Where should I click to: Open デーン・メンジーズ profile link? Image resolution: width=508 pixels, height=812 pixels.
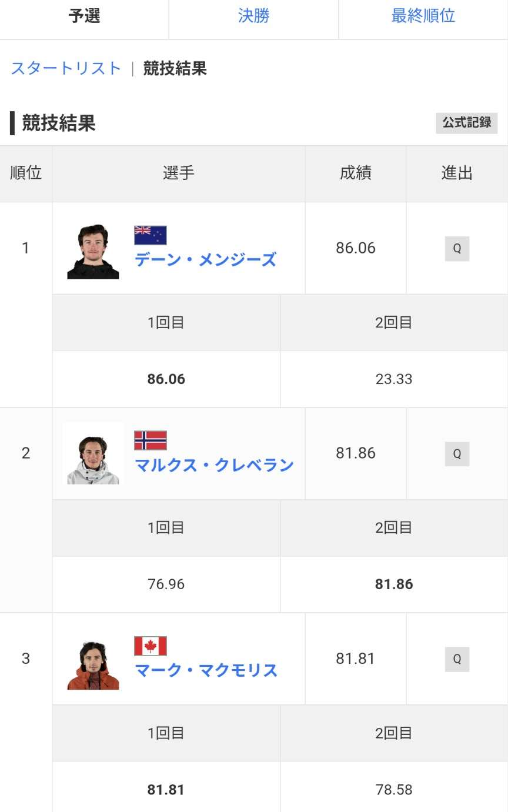point(205,259)
